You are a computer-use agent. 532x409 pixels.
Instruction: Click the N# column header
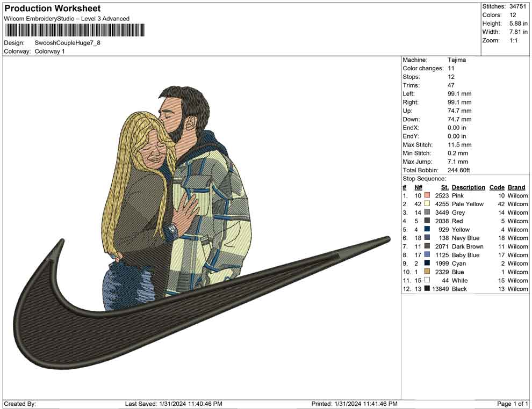(418, 187)
